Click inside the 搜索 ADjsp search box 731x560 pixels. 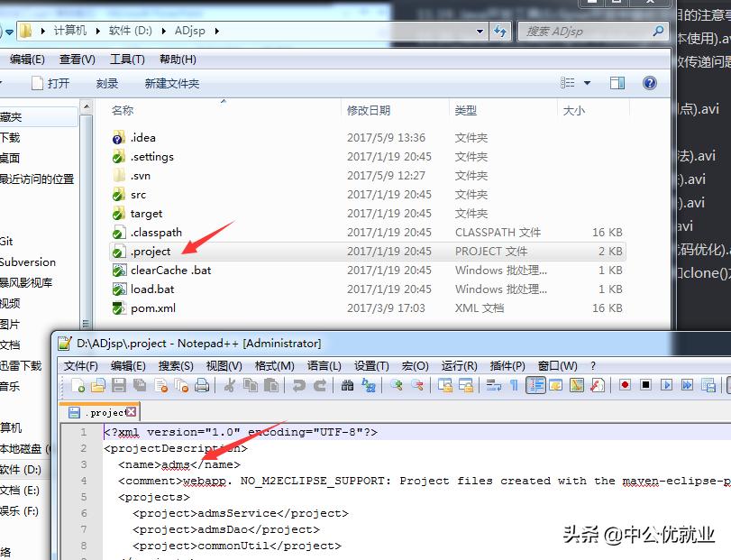[577, 31]
